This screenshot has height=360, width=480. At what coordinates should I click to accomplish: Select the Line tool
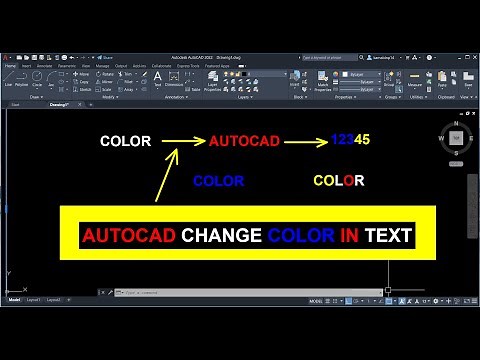point(8,79)
